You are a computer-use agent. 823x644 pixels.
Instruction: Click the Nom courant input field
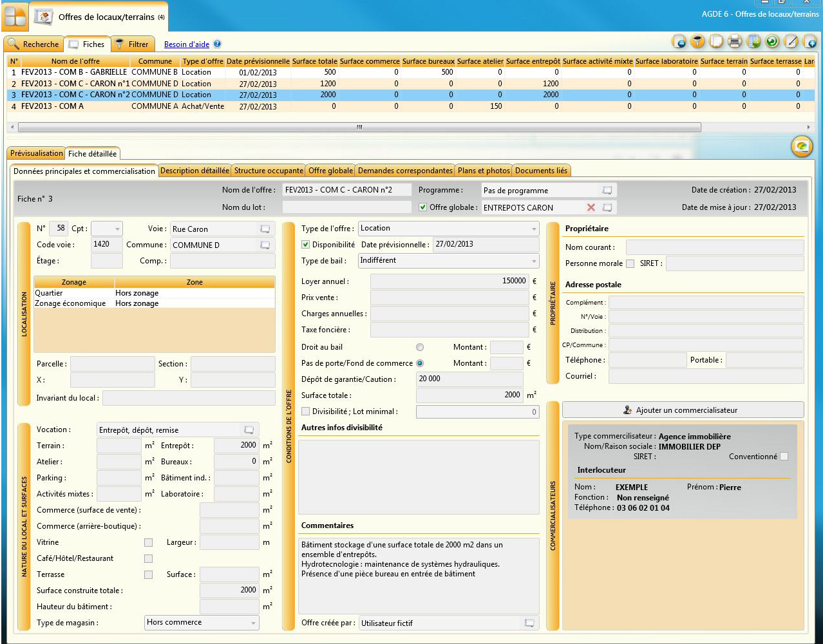click(715, 247)
